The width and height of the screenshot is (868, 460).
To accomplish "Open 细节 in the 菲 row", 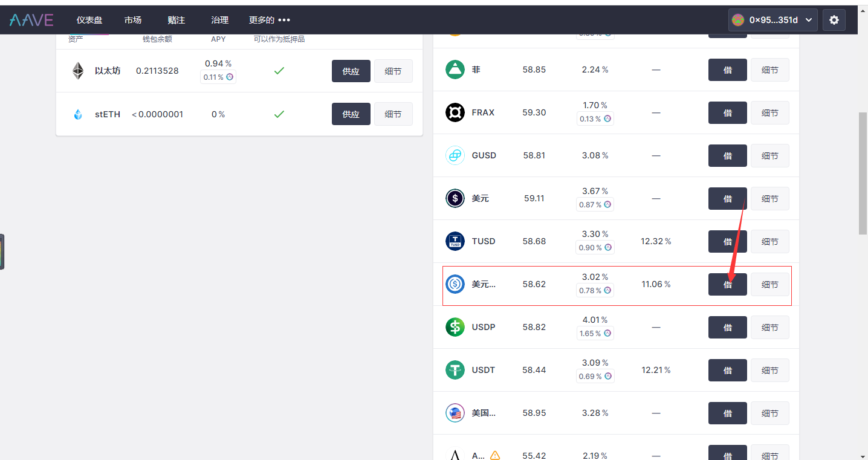I will click(x=770, y=70).
